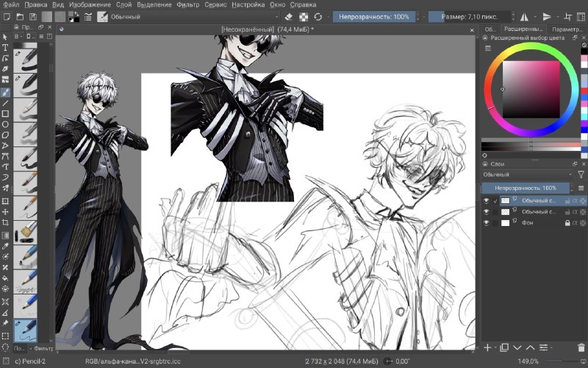Hide the Фон layer with the eye icon

pos(487,223)
